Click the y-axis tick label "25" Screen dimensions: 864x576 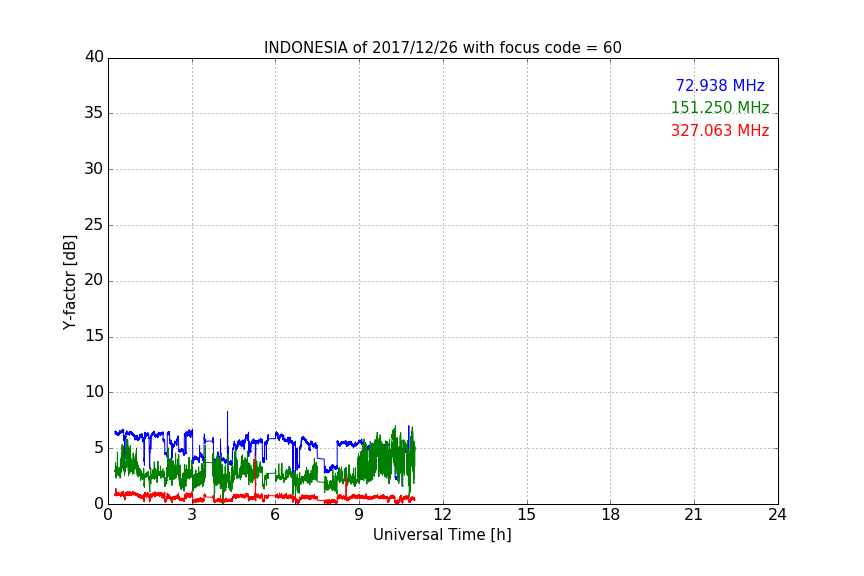(94, 224)
